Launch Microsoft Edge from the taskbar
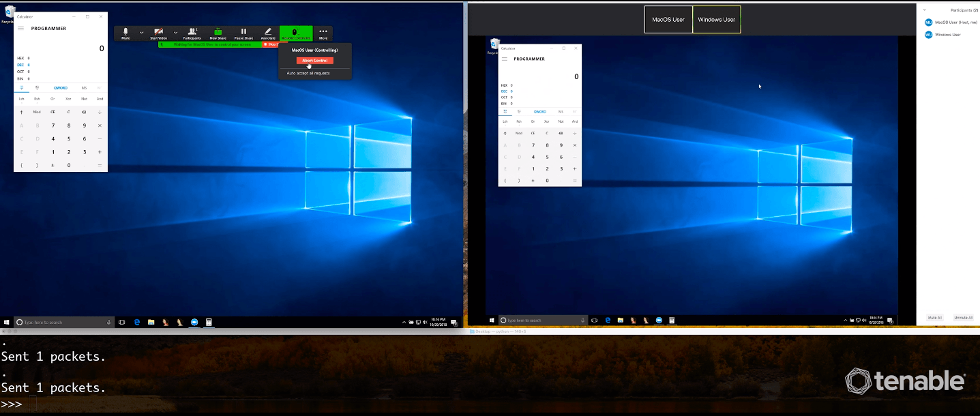The width and height of the screenshot is (980, 416). pyautogui.click(x=136, y=321)
